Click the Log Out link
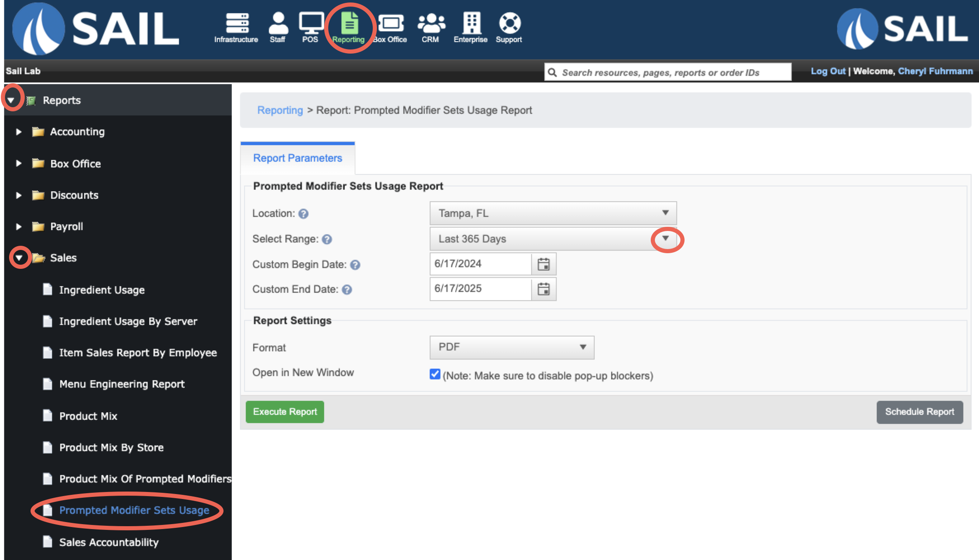Screen dimensions: 979x560 (828, 71)
